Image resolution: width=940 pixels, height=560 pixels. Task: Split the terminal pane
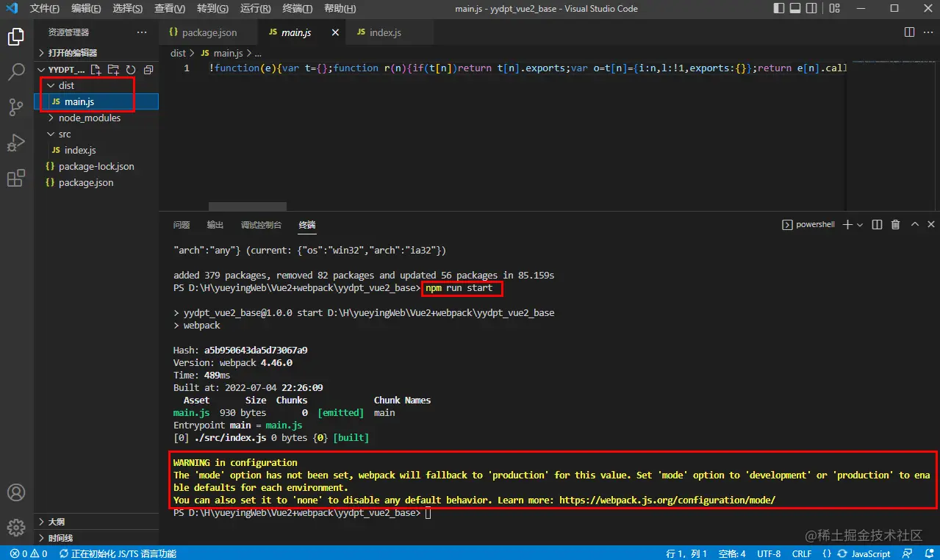pos(877,225)
